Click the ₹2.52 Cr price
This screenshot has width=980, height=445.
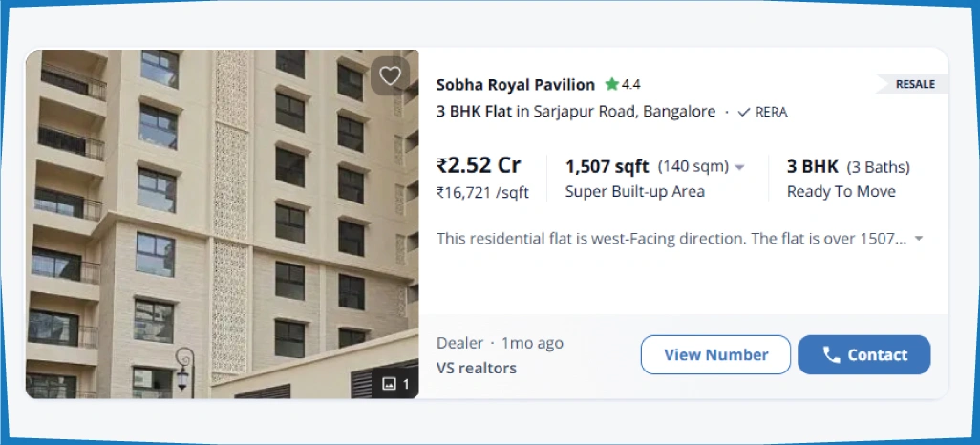pyautogui.click(x=479, y=165)
